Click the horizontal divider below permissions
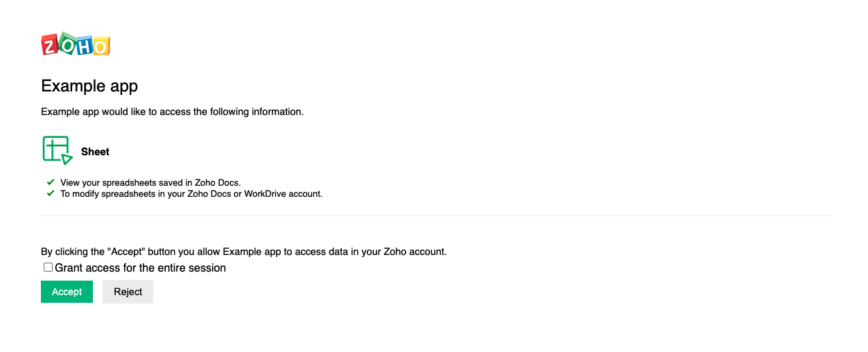 click(437, 215)
